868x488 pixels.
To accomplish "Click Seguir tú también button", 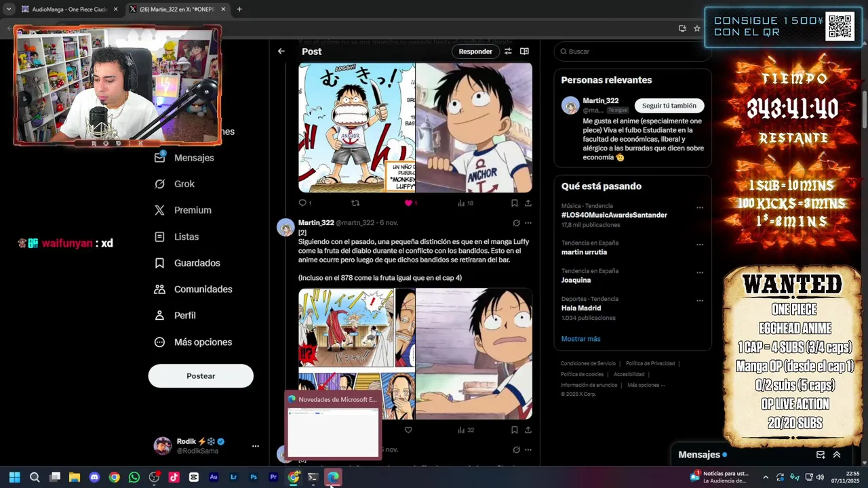I will pyautogui.click(x=669, y=106).
